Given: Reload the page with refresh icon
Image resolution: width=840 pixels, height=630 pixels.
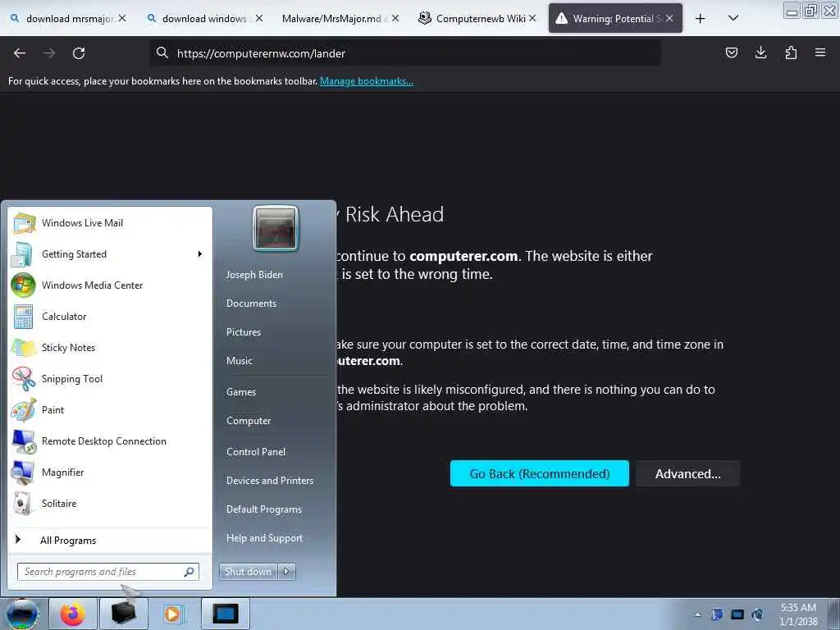Looking at the screenshot, I should pyautogui.click(x=79, y=53).
